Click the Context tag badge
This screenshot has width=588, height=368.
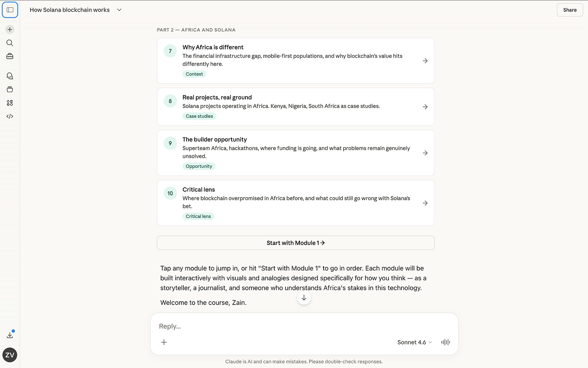click(x=194, y=74)
